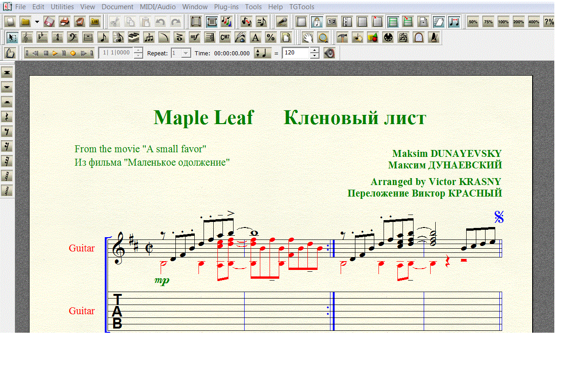This screenshot has width=588, height=377.
Task: Open the MIDI/Audio menu
Action: (157, 7)
